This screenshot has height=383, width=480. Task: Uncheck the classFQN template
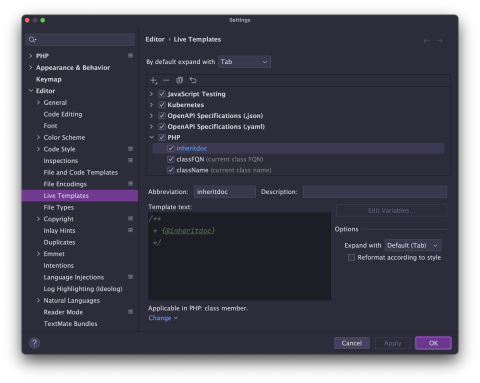coord(171,159)
